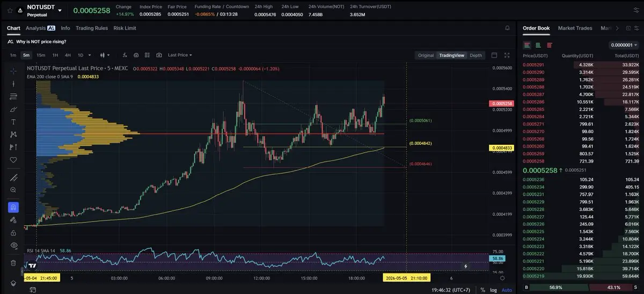The image size is (644, 294).
Task: Select the ruler measure tool
Action: tap(13, 178)
